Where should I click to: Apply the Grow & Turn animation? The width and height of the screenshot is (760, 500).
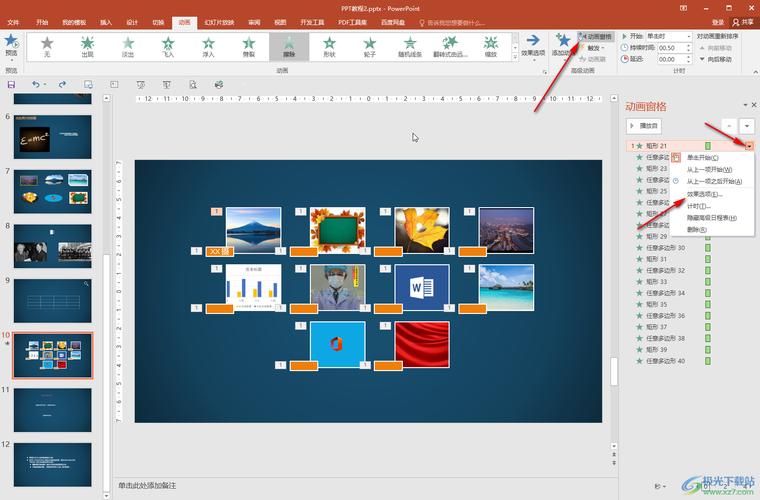450,47
